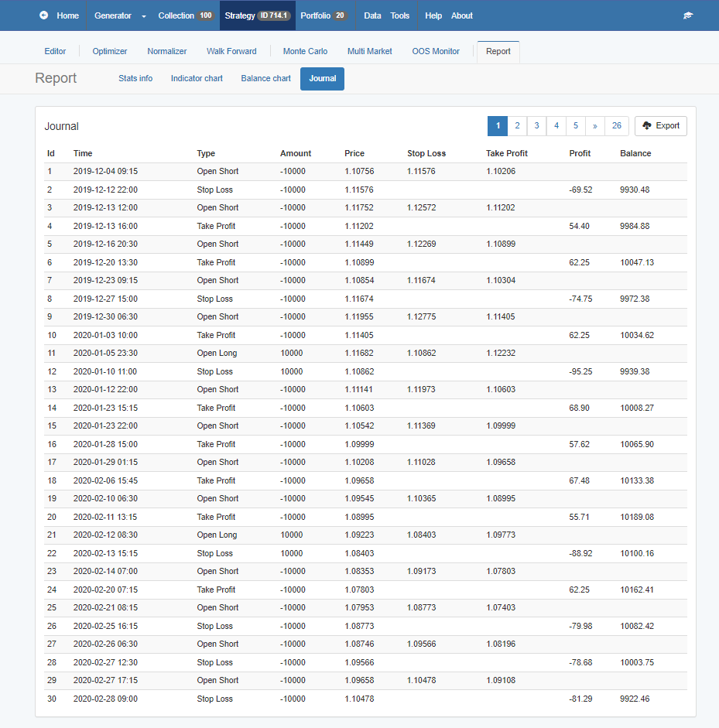Click the next page » button
This screenshot has height=728, width=719.
(594, 125)
